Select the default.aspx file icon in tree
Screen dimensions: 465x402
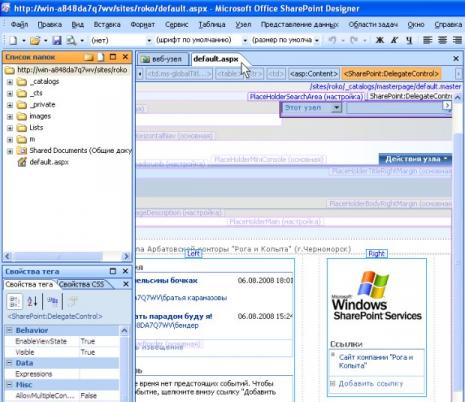[x=22, y=162]
